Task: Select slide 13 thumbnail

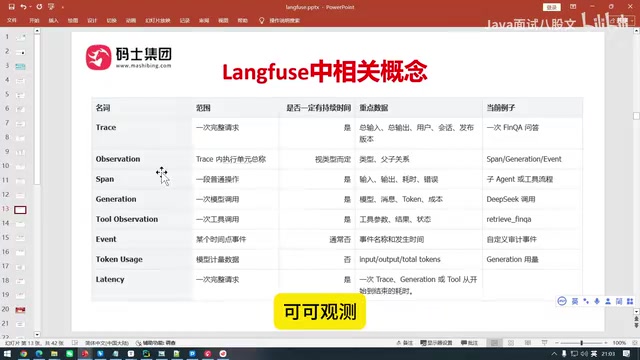Action: coord(20,210)
